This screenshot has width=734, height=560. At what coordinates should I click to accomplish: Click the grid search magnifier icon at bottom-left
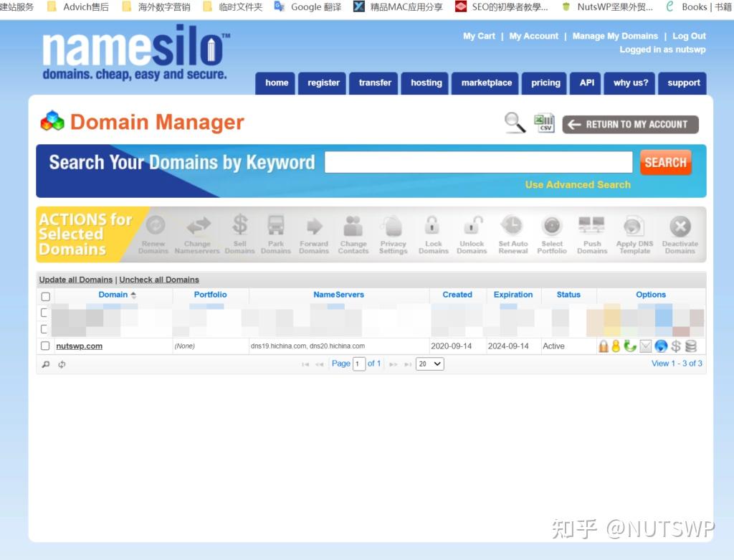[x=45, y=364]
